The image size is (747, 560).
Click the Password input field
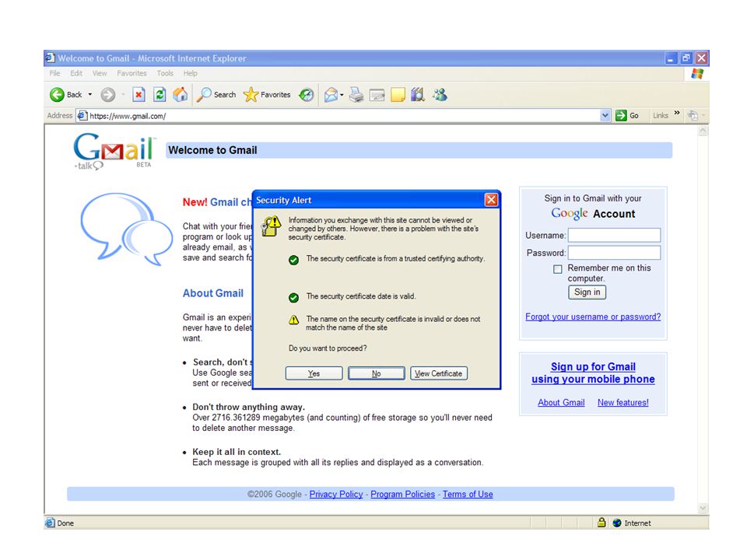click(x=615, y=253)
